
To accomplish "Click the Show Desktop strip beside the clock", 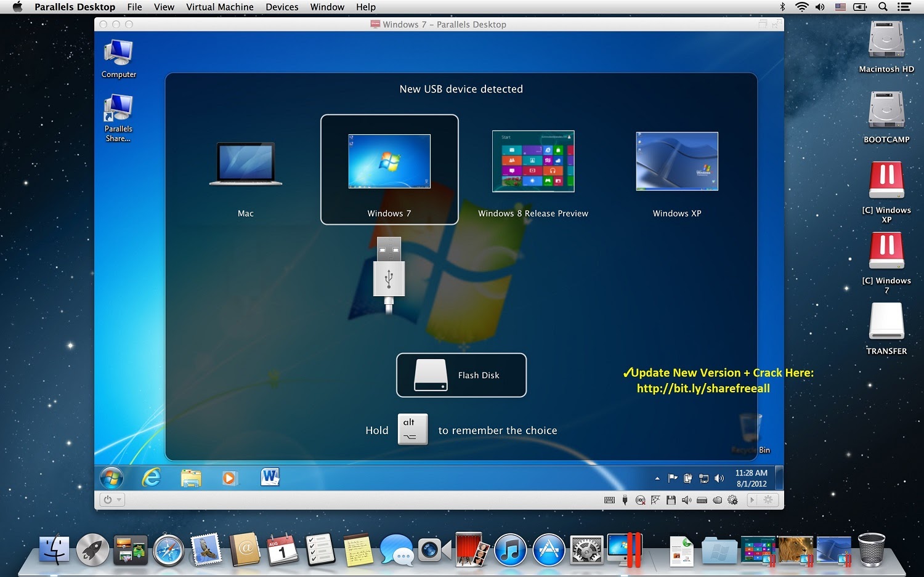I will tap(779, 478).
